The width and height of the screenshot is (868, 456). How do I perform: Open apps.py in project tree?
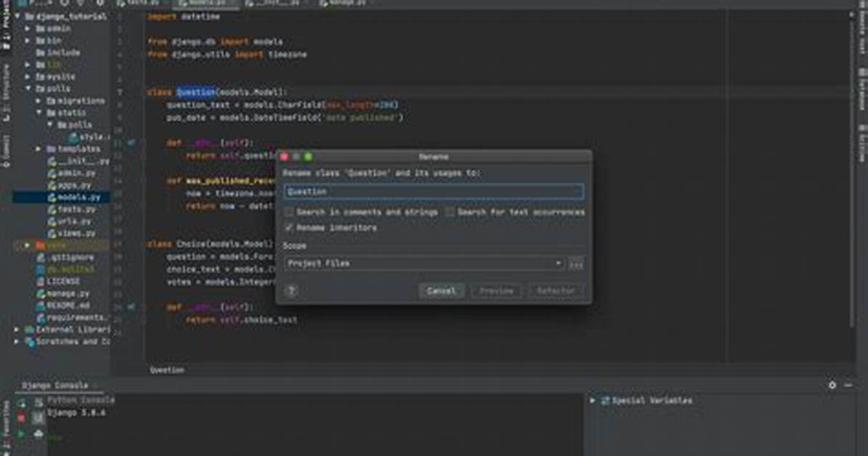69,185
